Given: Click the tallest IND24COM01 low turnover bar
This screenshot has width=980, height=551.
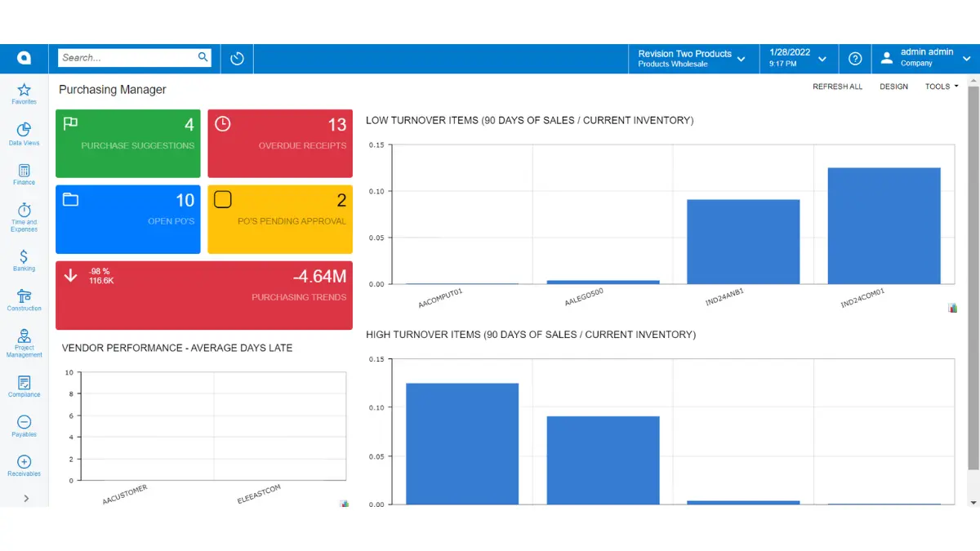Looking at the screenshot, I should tap(884, 226).
